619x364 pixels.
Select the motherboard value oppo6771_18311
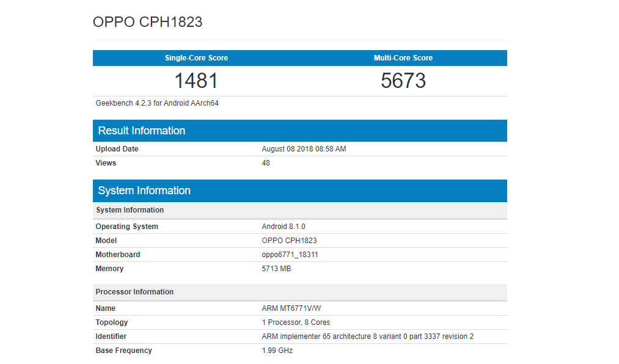click(x=290, y=255)
